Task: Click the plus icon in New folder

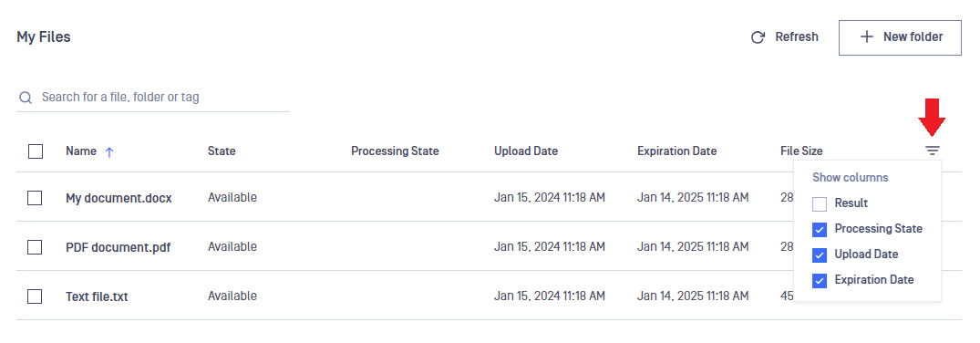Action: 866,36
